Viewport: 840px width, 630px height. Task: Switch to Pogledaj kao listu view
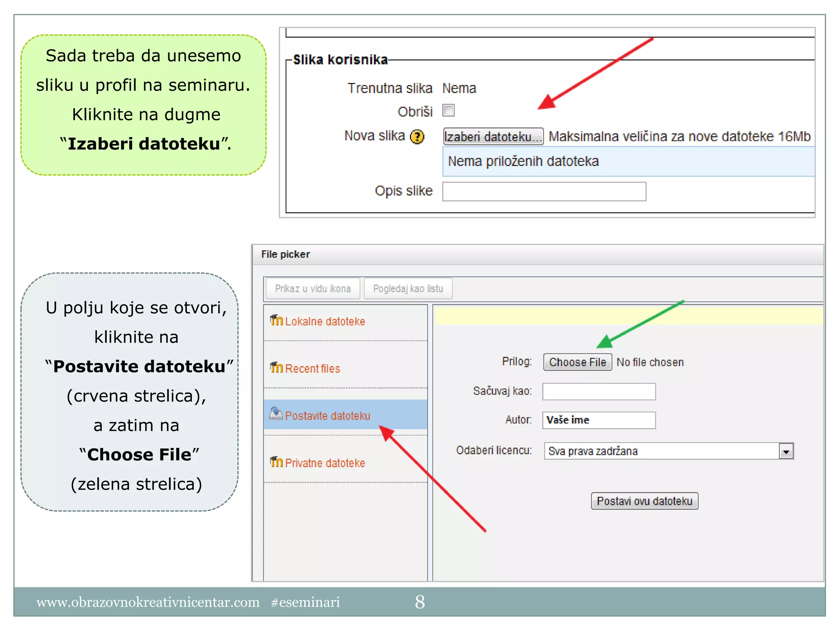[x=408, y=289]
